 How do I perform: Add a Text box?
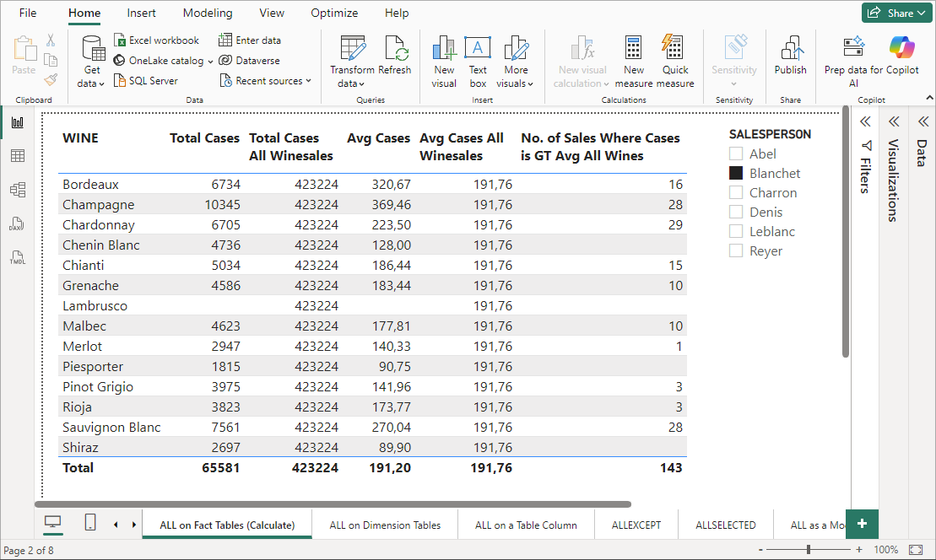click(478, 62)
